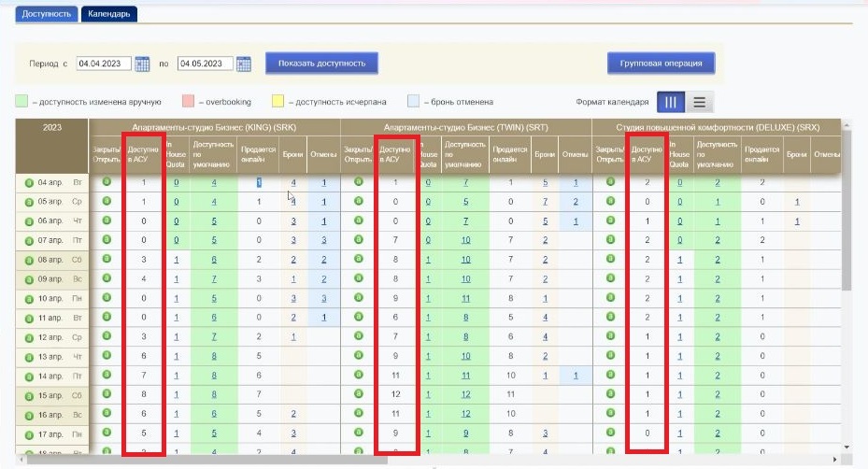This screenshot has width=868, height=469.
Task: Open SRT default availability 10 for 07 апр.
Action: coord(465,240)
